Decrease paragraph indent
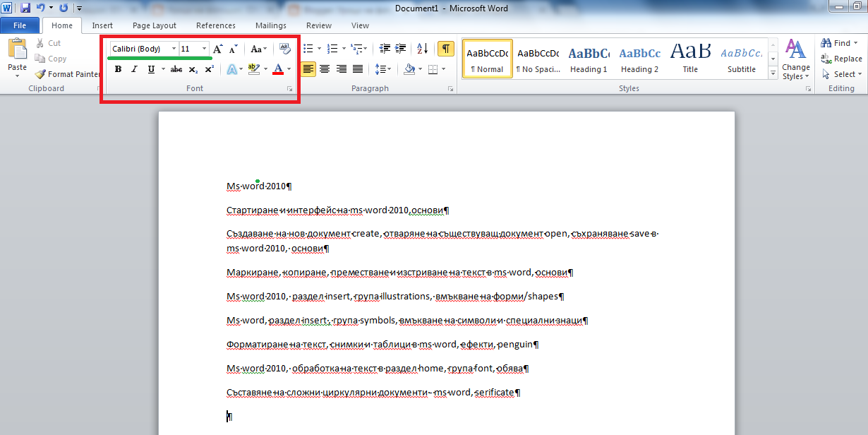Viewport: 868px width, 435px height. pyautogui.click(x=385, y=49)
